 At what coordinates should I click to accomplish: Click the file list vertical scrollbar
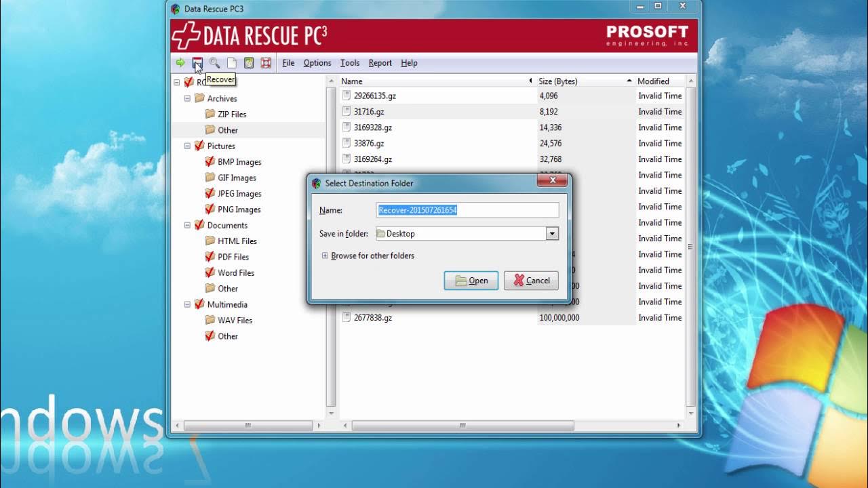690,247
